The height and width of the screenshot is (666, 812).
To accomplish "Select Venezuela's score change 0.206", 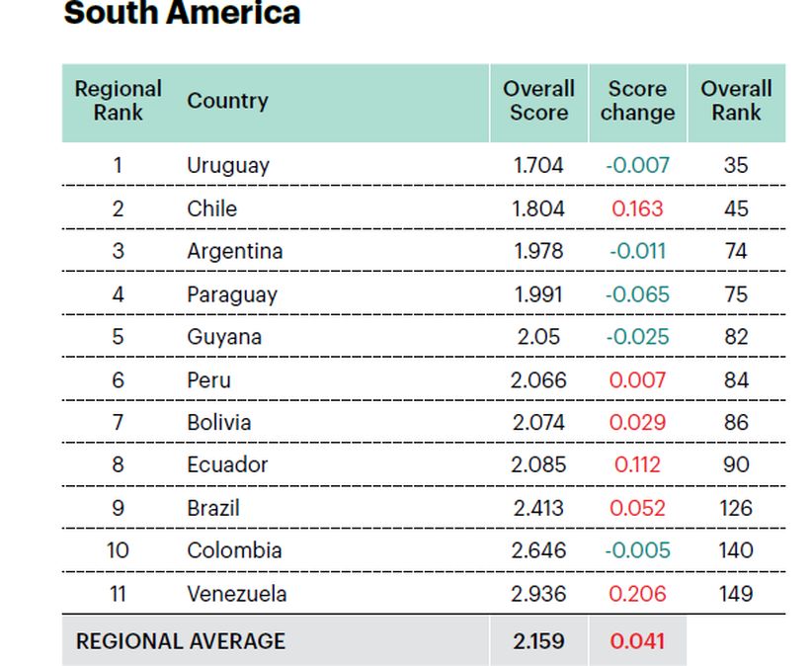I will pos(637,594).
